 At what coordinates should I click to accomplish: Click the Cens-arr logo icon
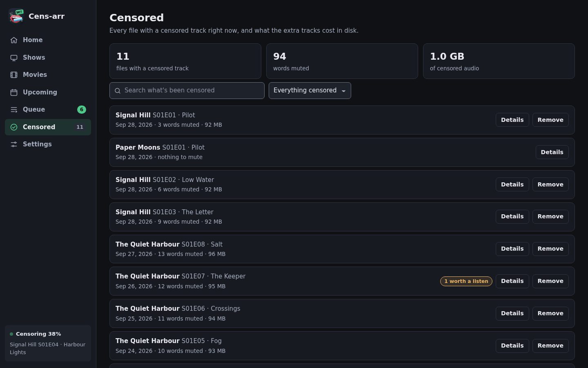tap(16, 16)
